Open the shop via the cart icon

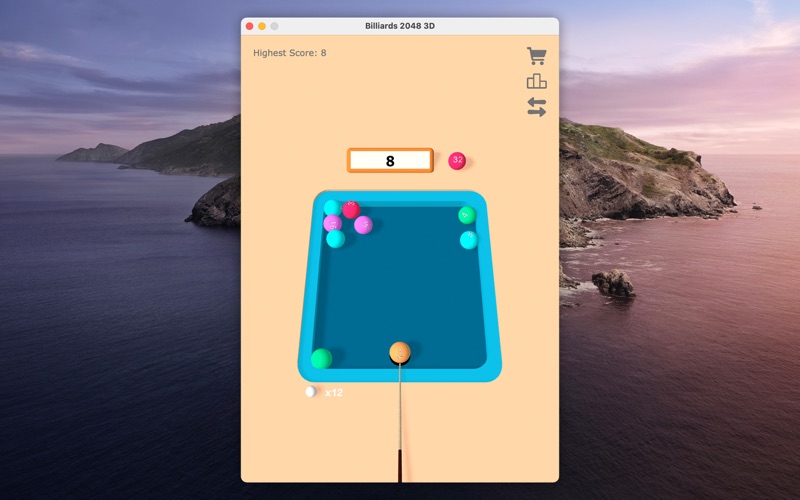537,56
